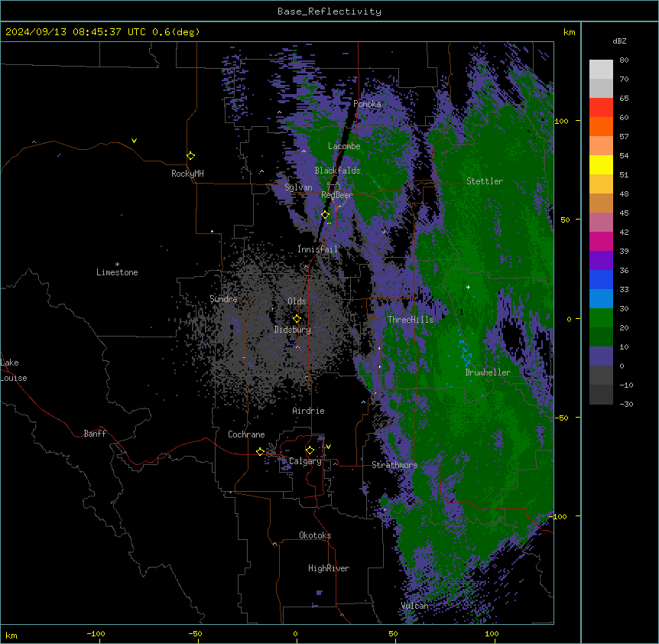The width and height of the screenshot is (659, 644).
Task: Click the km unit label at top right
Action: [x=569, y=32]
